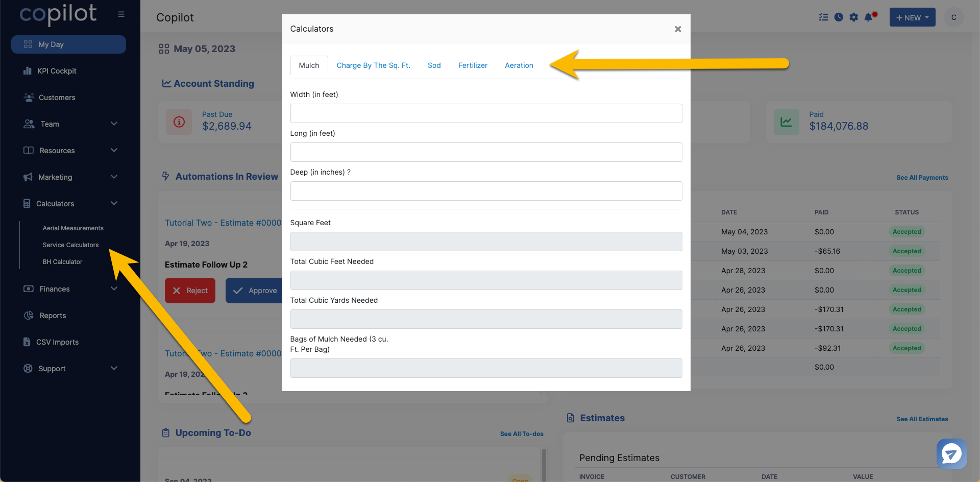The image size is (980, 482).
Task: Open BH Calculator submenu item
Action: (62, 262)
